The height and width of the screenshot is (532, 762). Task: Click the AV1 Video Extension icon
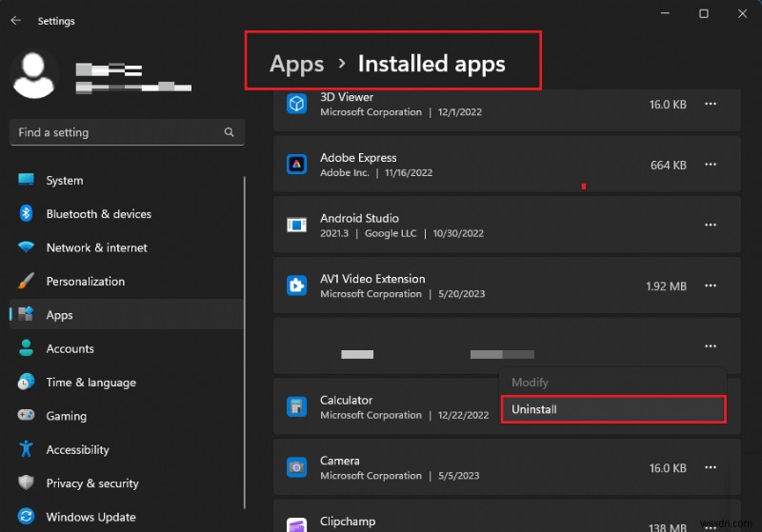pyautogui.click(x=296, y=286)
